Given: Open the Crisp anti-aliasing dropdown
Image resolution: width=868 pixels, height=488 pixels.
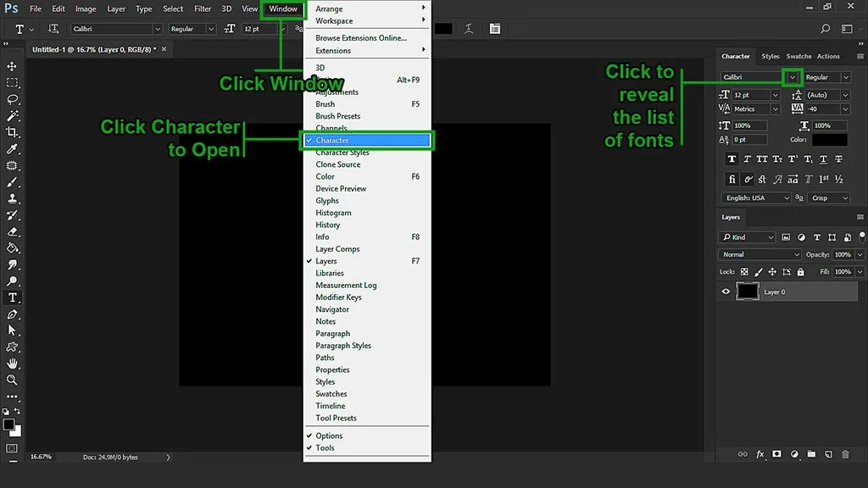Looking at the screenshot, I should (828, 197).
